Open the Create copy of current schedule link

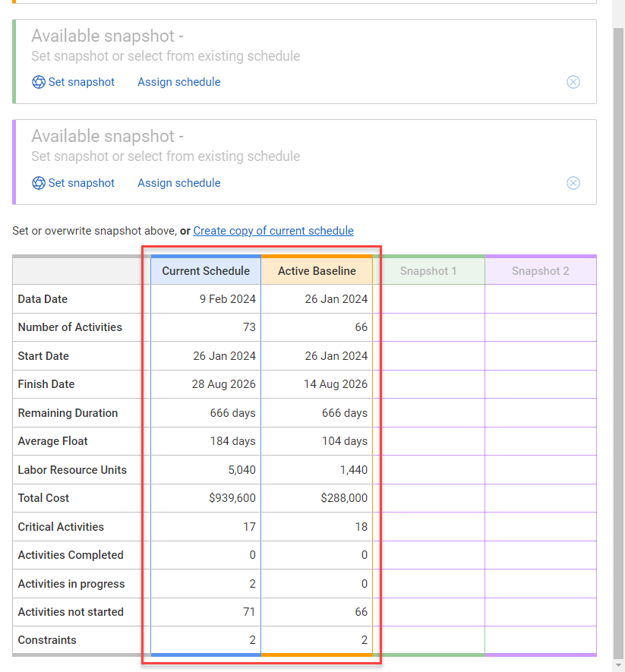(273, 231)
